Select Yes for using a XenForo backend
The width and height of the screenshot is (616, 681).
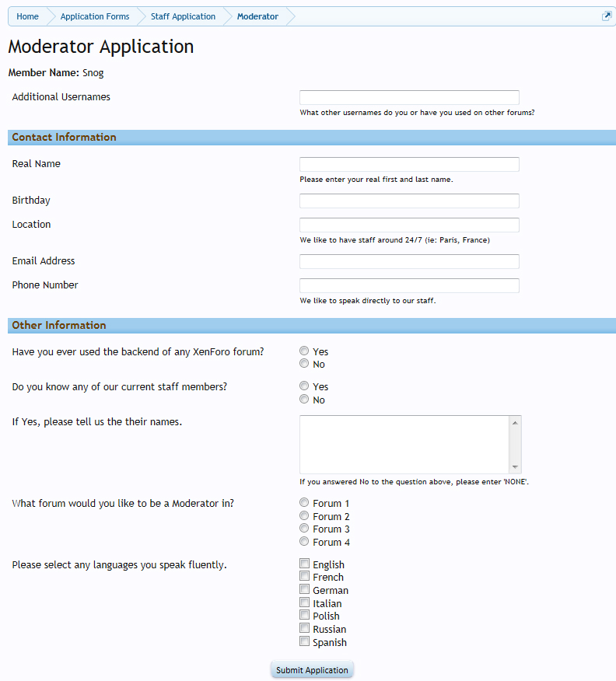click(304, 350)
